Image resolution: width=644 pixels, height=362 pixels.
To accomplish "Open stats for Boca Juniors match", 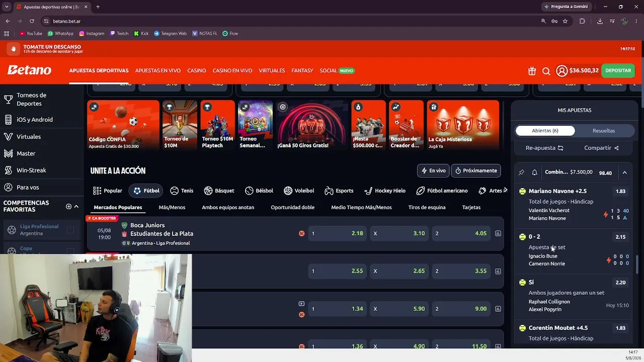I will click(498, 233).
